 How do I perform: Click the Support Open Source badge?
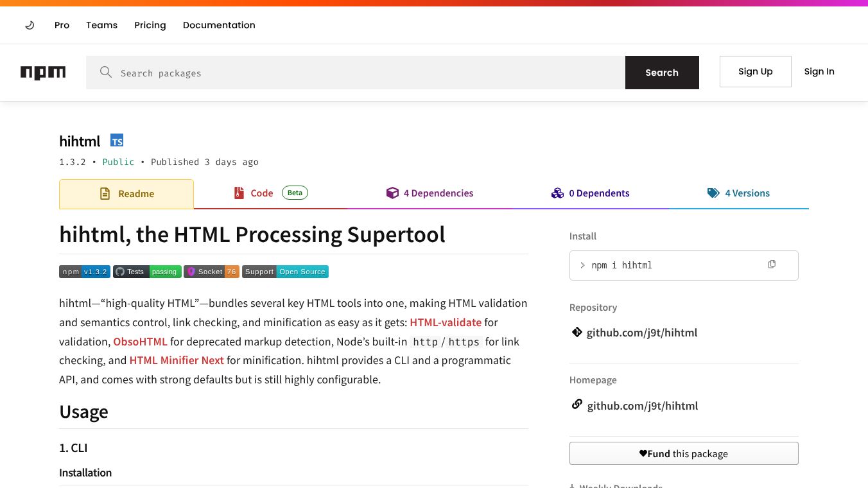pos(285,272)
